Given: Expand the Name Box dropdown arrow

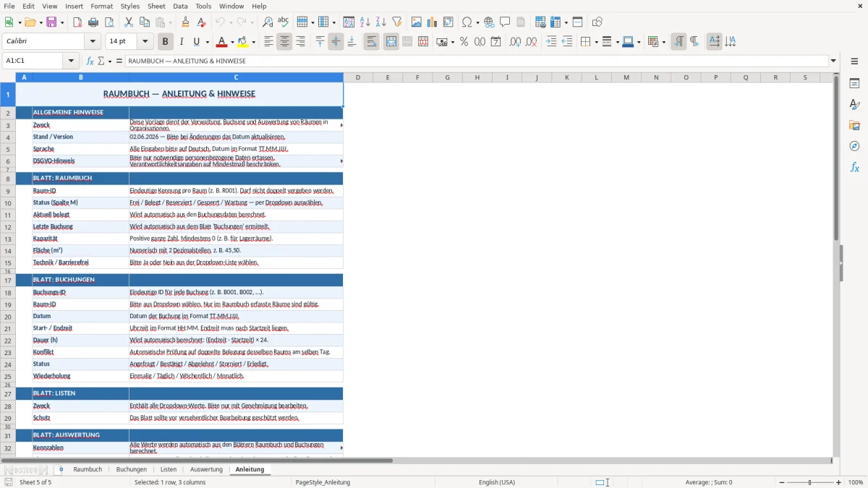Looking at the screenshot, I should (71, 61).
